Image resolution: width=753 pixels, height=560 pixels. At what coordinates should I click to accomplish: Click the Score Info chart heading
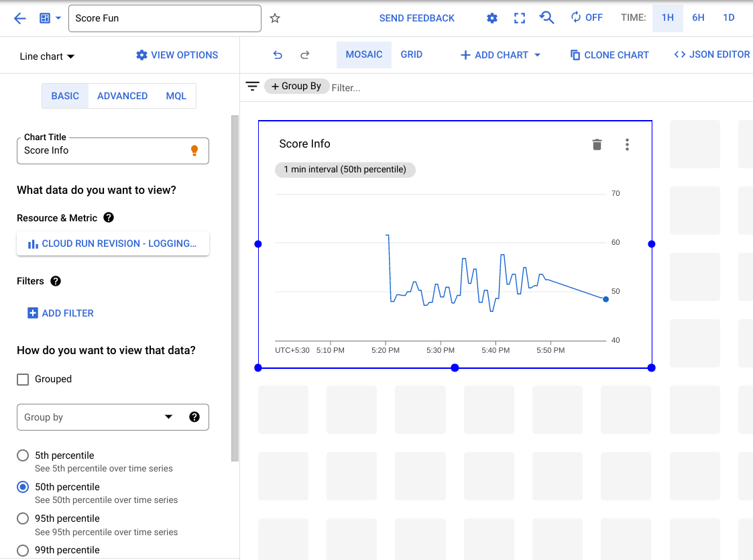point(304,144)
